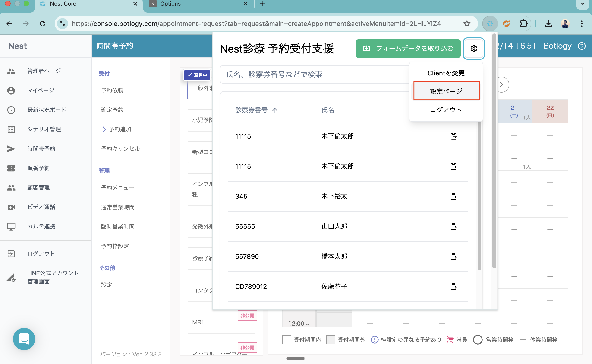
Task: Open the chat bubble widget
Action: pyautogui.click(x=24, y=339)
